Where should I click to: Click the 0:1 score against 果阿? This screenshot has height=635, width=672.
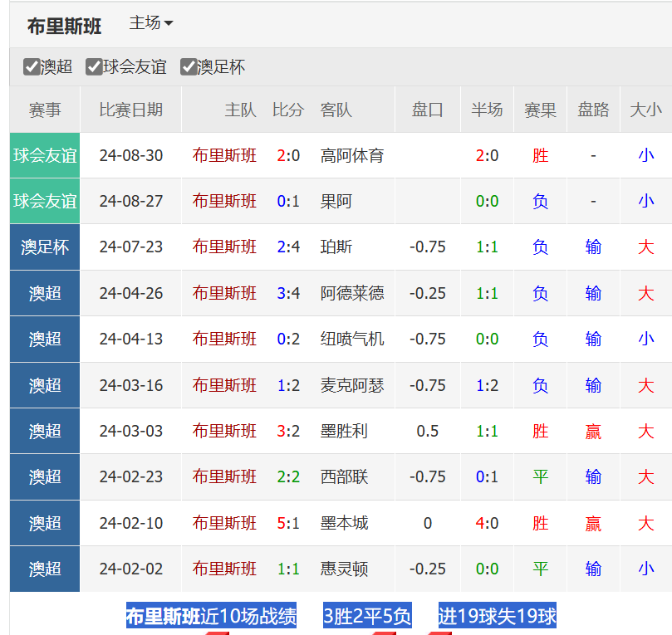pos(288,201)
